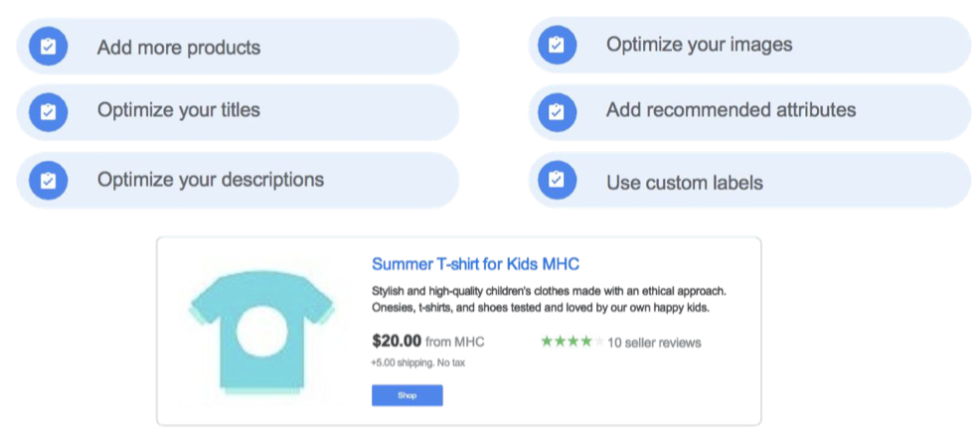Click the clipboard icon beside Optimize your titles
980x435 pixels.
click(x=48, y=112)
